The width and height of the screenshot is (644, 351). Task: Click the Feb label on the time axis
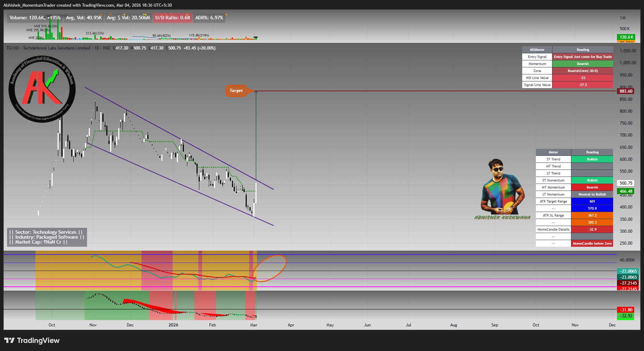click(x=212, y=325)
